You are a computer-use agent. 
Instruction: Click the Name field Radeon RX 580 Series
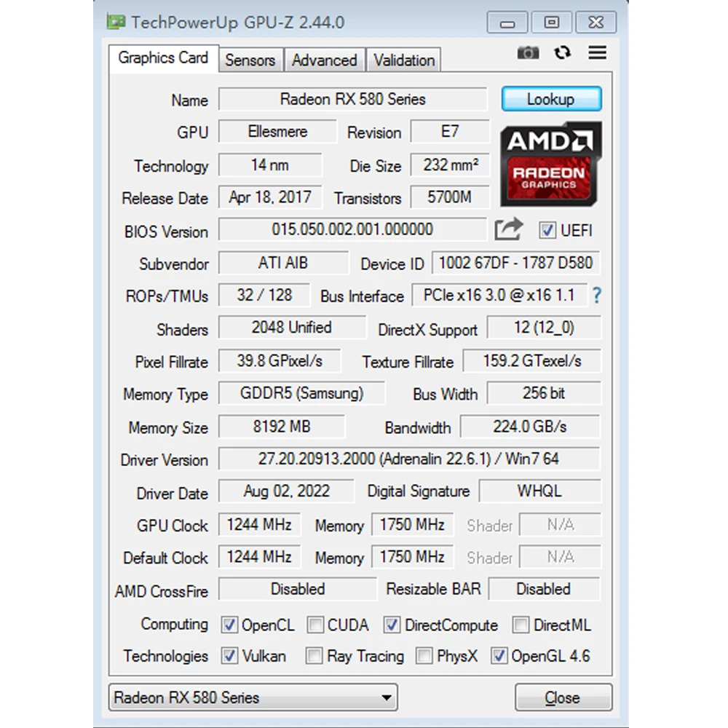[353, 99]
